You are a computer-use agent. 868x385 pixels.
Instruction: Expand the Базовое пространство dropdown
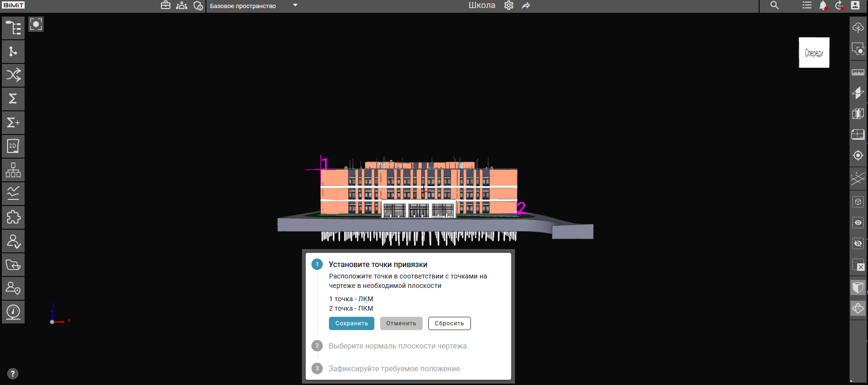295,6
